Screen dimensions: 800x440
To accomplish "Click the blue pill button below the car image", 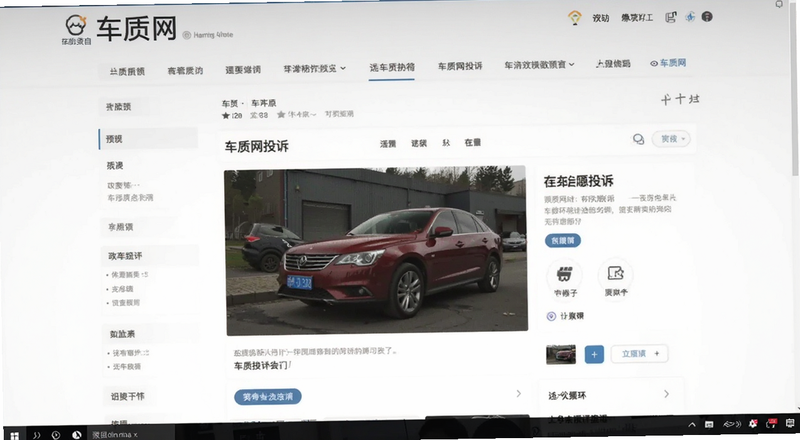I will click(268, 397).
